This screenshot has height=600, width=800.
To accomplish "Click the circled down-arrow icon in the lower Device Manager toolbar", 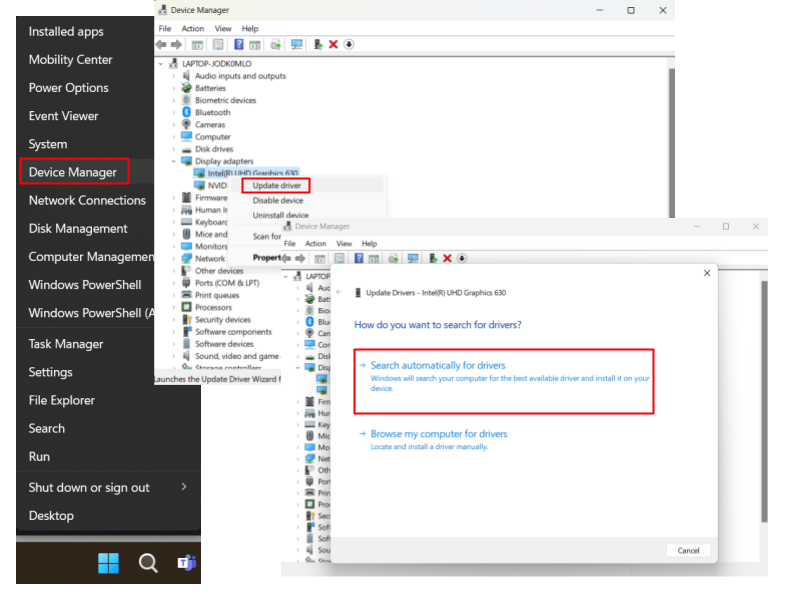I will click(x=462, y=258).
